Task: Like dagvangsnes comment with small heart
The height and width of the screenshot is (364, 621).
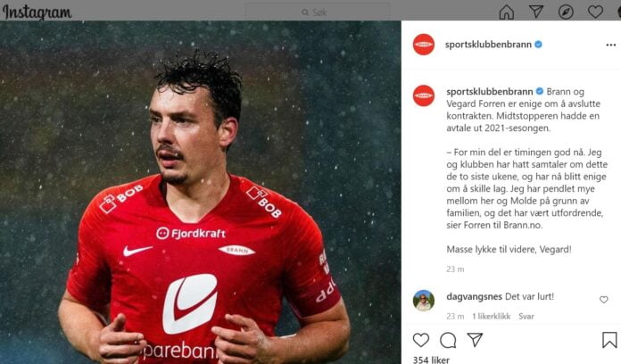Action: tap(603, 300)
